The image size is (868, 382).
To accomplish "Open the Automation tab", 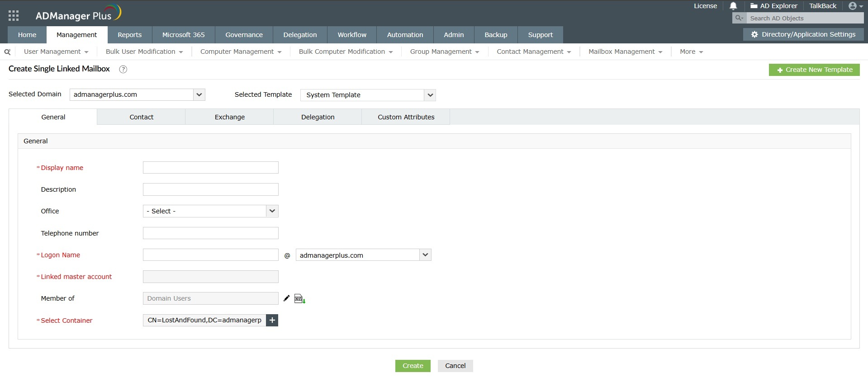I will 405,35.
